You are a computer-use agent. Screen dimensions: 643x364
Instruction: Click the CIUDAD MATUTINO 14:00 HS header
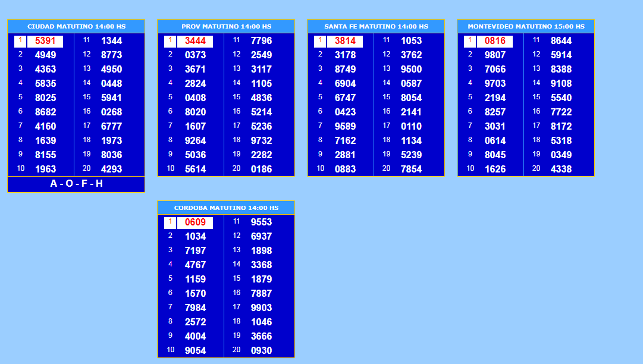[76, 27]
